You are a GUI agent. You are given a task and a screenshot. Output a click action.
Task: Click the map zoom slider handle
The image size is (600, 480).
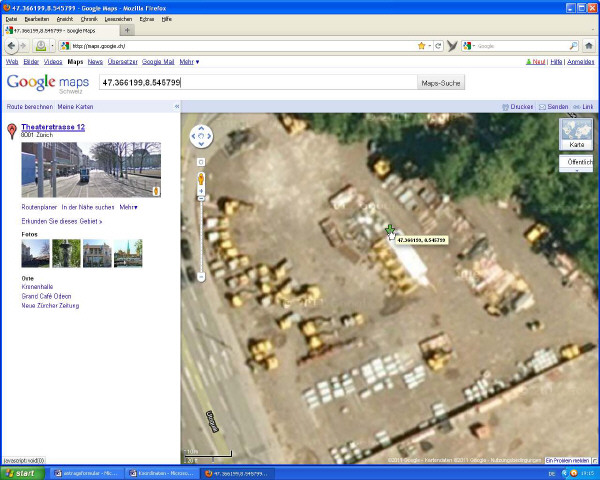[x=201, y=198]
